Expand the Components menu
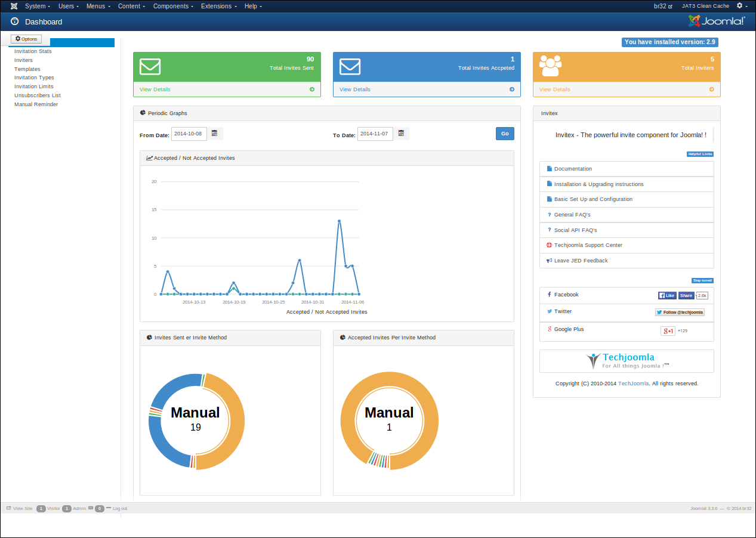Viewport: 756px width, 538px height. (x=173, y=6)
